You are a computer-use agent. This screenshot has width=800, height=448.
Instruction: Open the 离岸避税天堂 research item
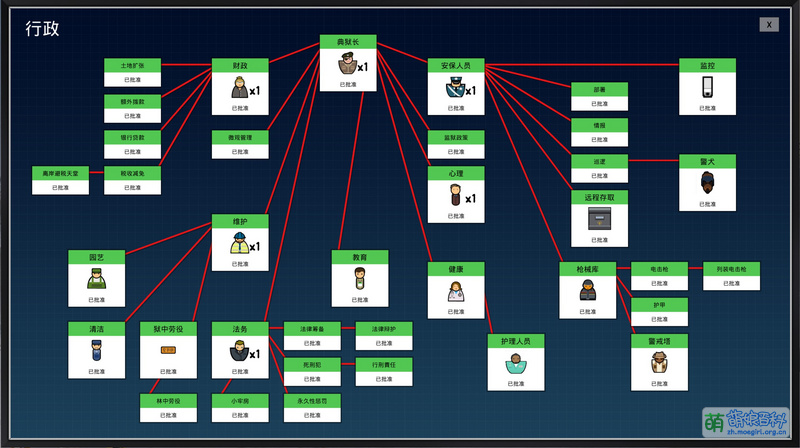point(60,179)
